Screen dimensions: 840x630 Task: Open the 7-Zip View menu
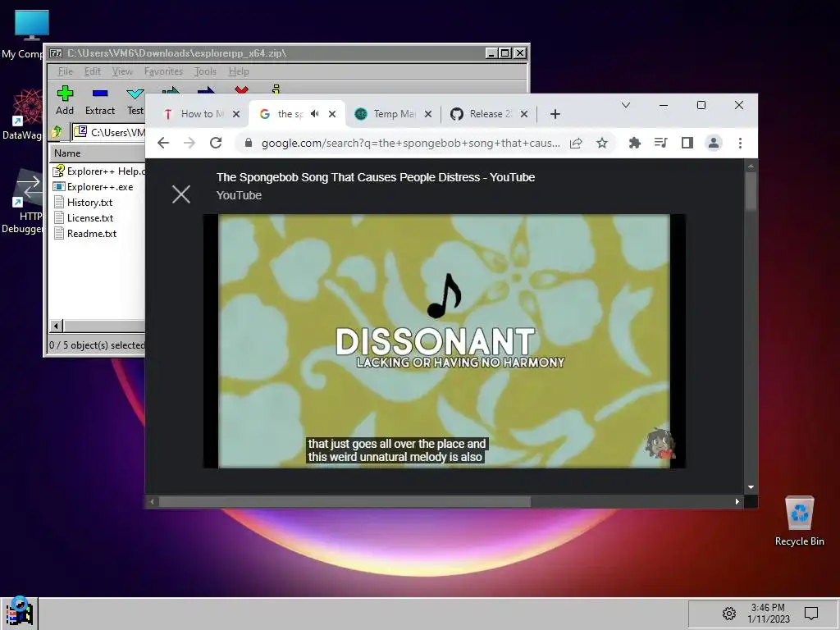pos(122,71)
